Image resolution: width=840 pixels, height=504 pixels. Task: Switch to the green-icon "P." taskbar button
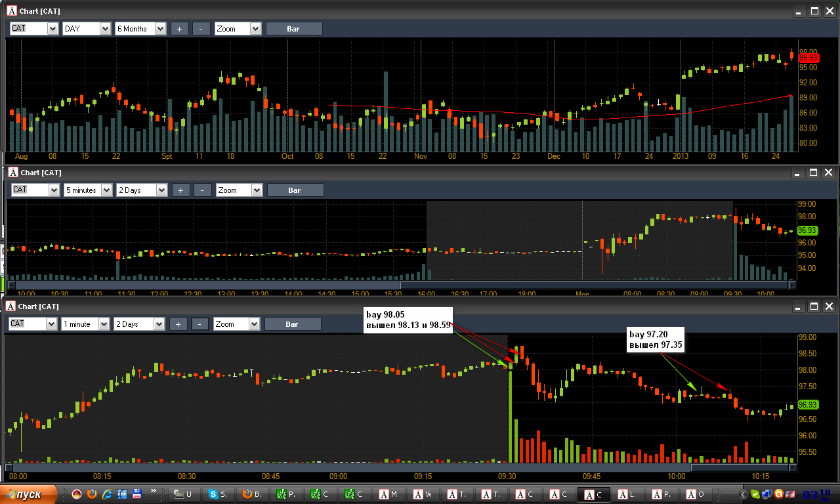(287, 494)
